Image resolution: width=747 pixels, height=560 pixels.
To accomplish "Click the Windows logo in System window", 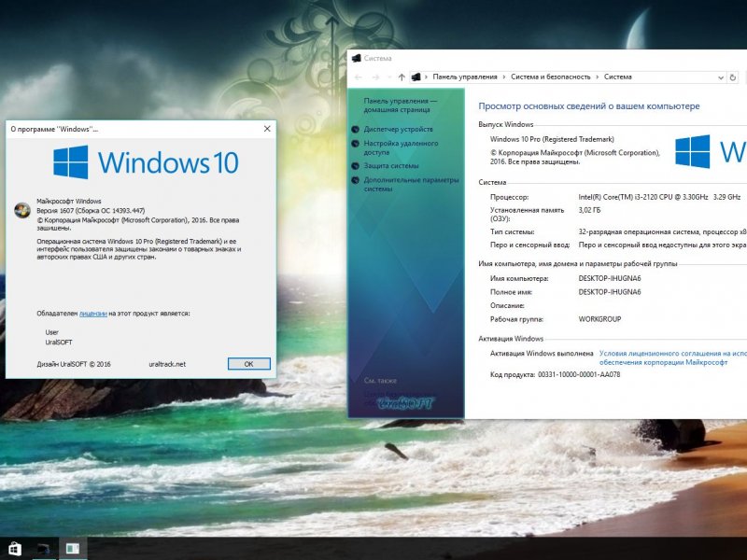I will [692, 151].
